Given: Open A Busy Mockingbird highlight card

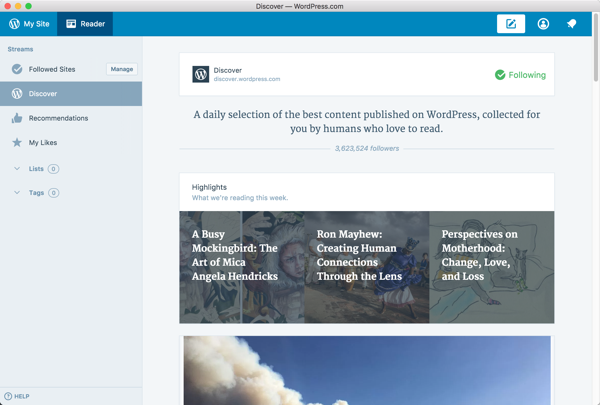Looking at the screenshot, I should (x=242, y=267).
